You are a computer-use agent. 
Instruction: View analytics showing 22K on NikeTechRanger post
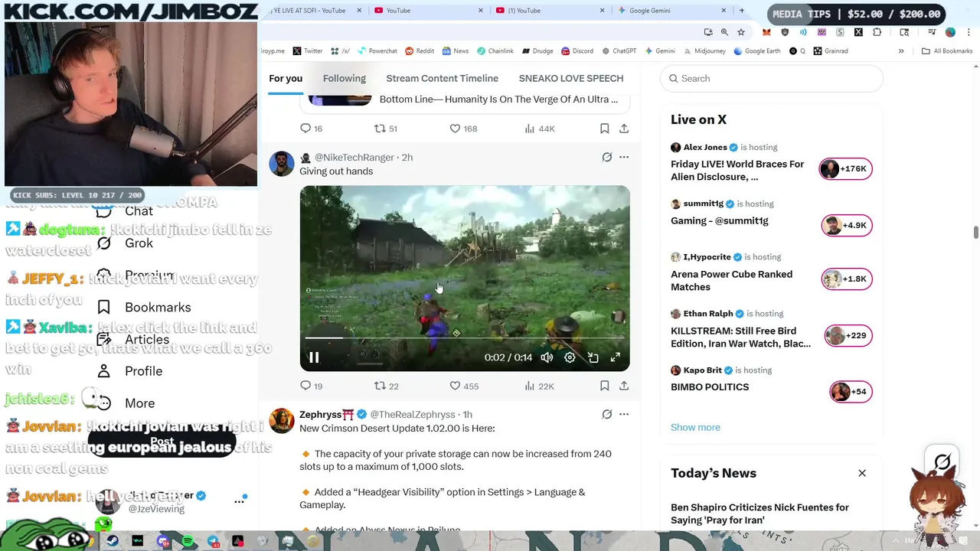tap(539, 386)
